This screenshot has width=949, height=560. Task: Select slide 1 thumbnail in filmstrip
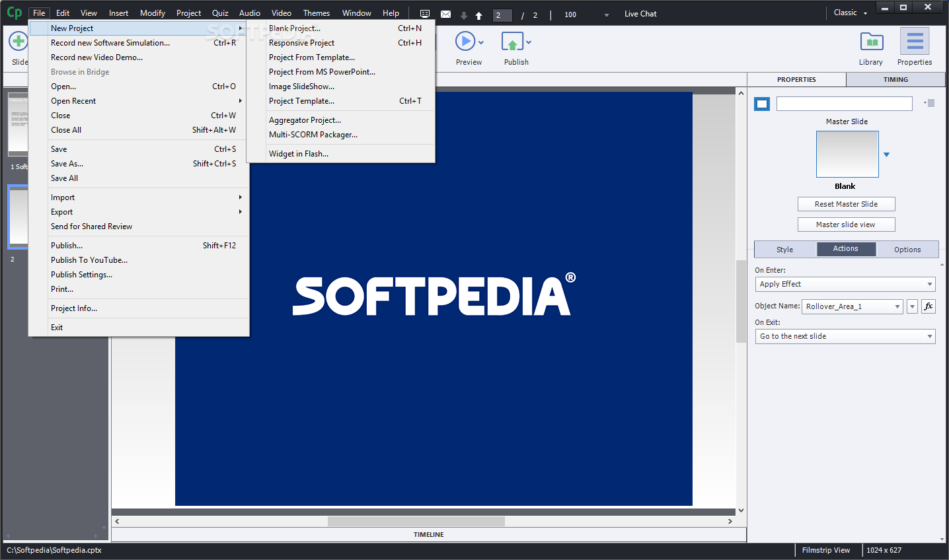(x=18, y=124)
